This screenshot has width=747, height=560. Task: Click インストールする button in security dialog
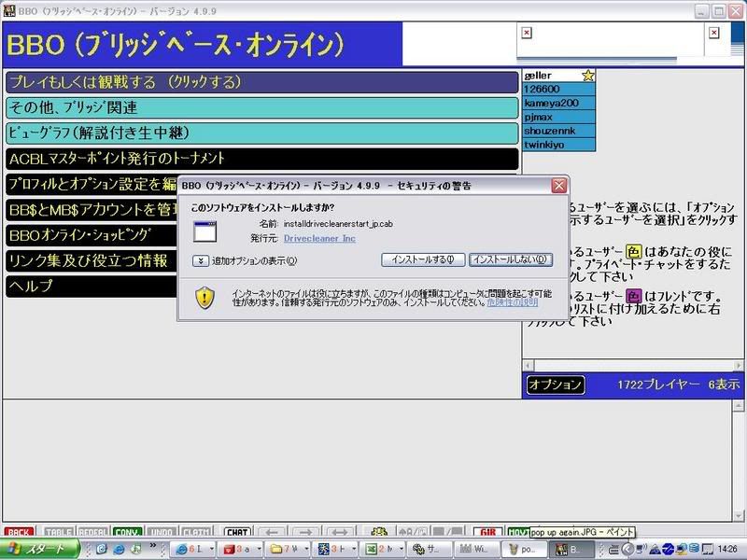click(423, 259)
